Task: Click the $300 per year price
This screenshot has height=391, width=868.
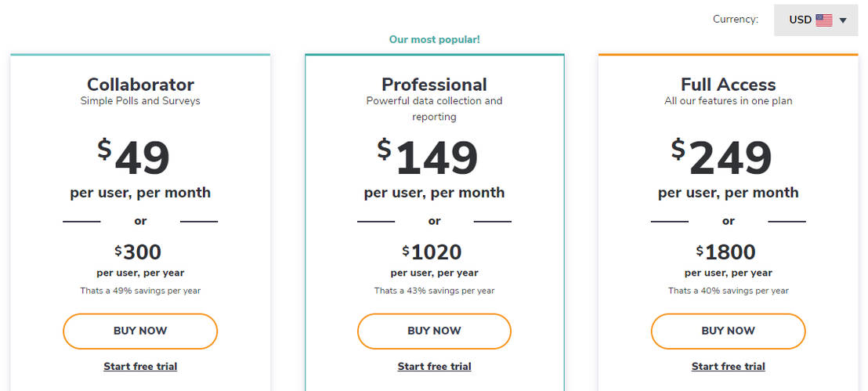Action: 138,252
